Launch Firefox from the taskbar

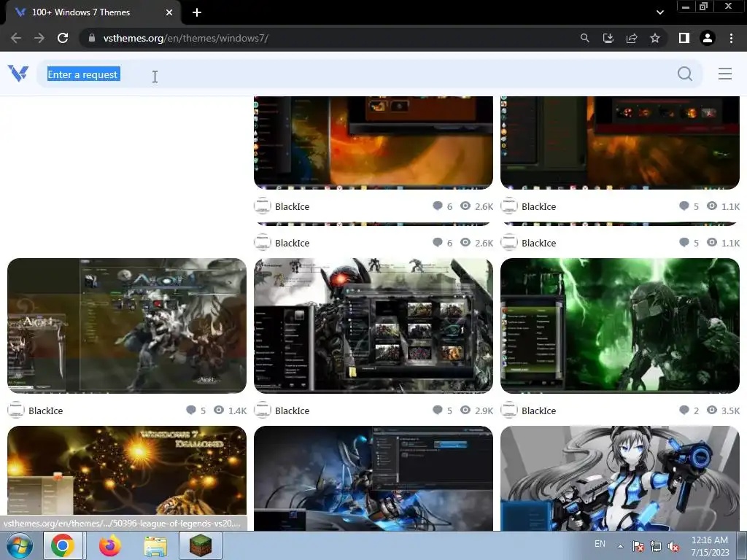[109, 545]
